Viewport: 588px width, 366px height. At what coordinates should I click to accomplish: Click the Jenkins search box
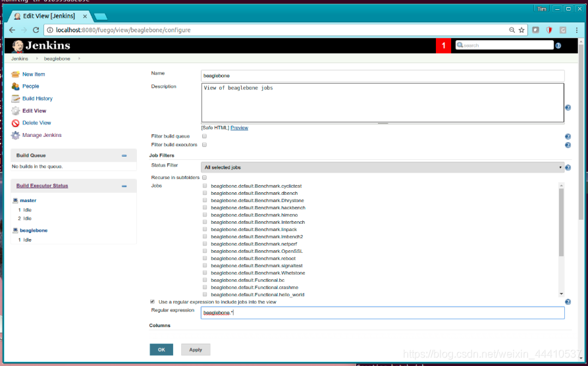pos(504,45)
